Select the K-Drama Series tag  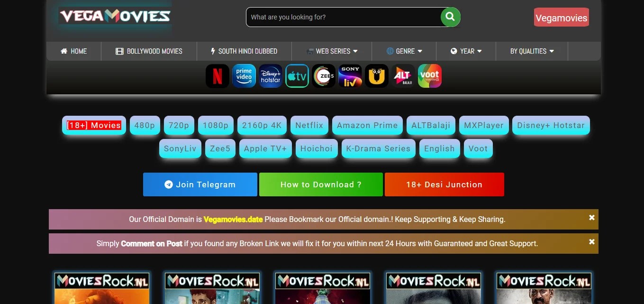(378, 148)
